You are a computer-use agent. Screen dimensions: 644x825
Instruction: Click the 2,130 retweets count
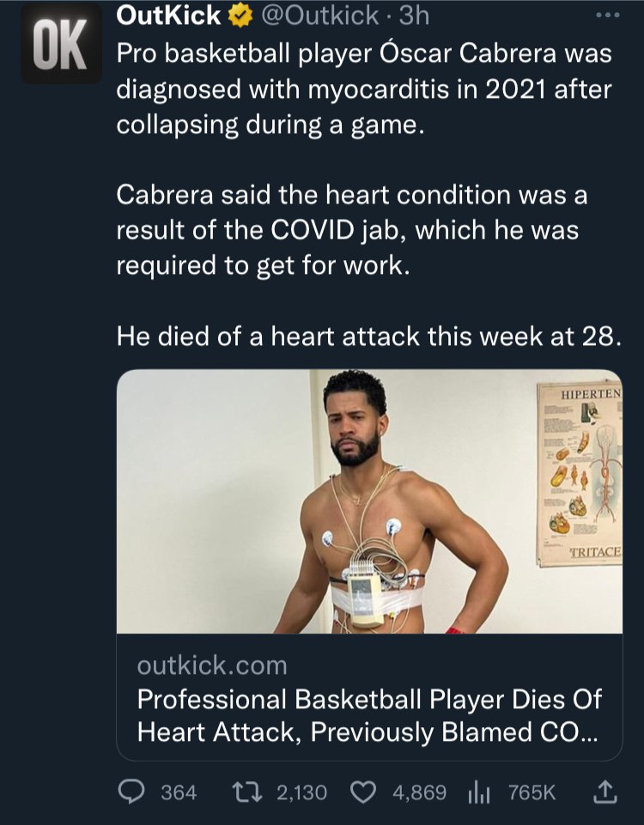point(302,792)
